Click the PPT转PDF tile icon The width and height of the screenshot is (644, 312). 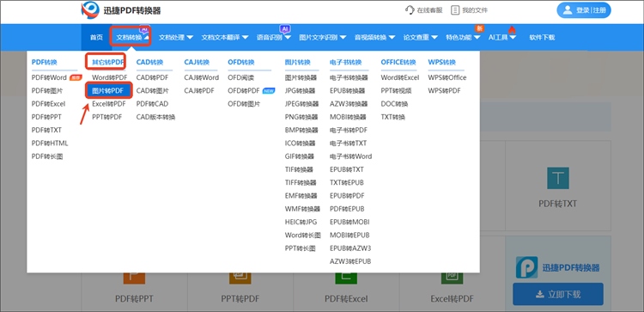(x=240, y=278)
